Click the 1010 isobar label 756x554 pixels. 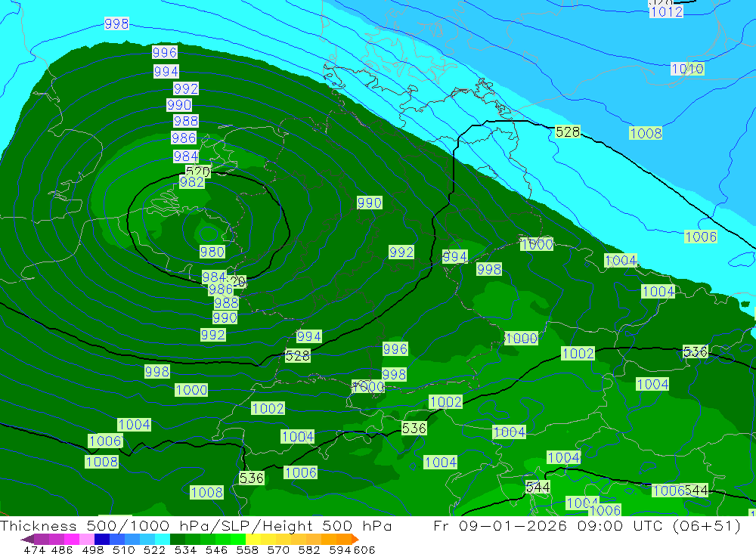click(687, 69)
